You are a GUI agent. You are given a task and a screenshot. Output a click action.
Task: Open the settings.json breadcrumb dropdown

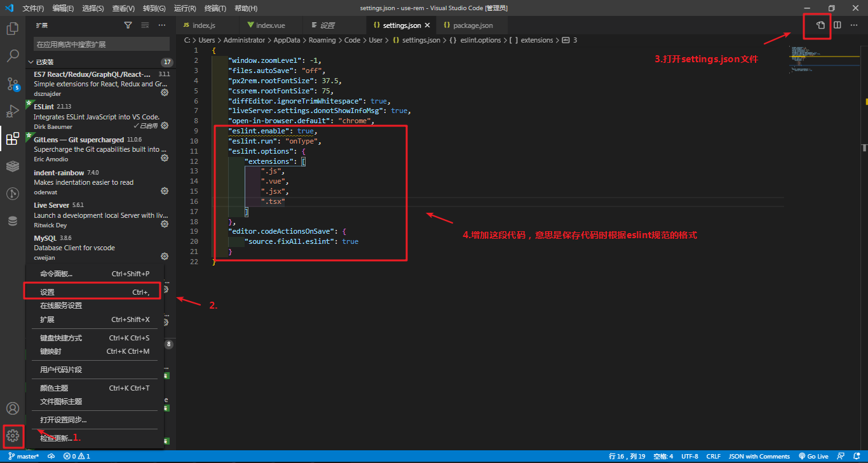click(421, 40)
